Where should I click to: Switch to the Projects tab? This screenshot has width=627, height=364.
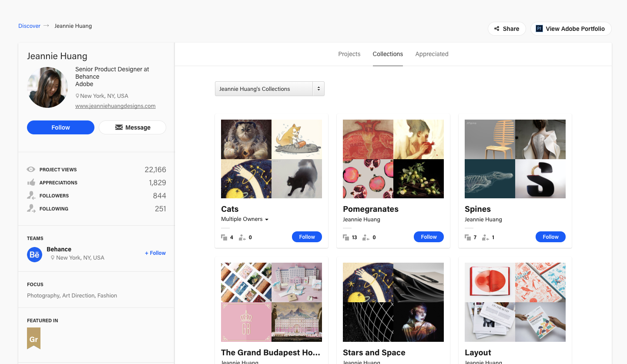pos(349,54)
